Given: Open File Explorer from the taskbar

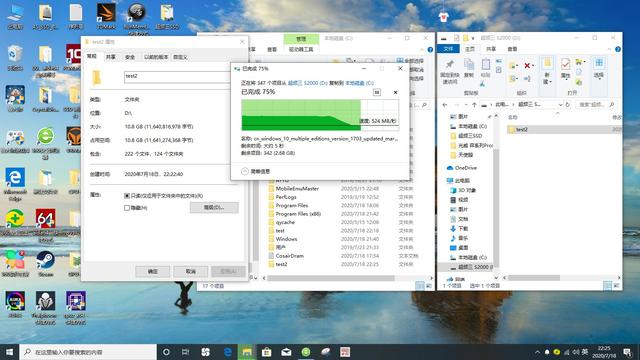Looking at the screenshot, I should (247, 352).
